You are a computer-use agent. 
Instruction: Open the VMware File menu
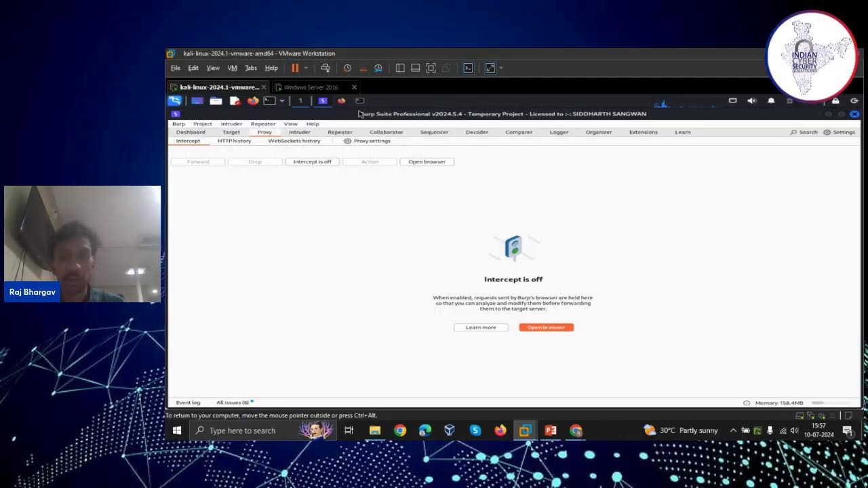[176, 68]
